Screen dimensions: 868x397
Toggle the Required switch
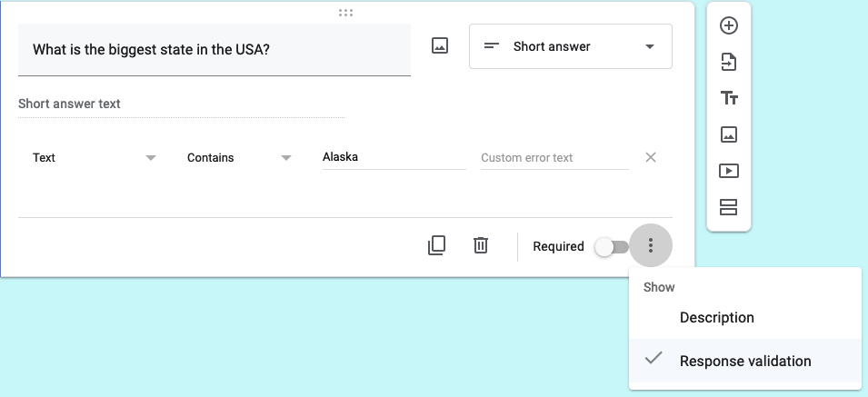pos(611,246)
